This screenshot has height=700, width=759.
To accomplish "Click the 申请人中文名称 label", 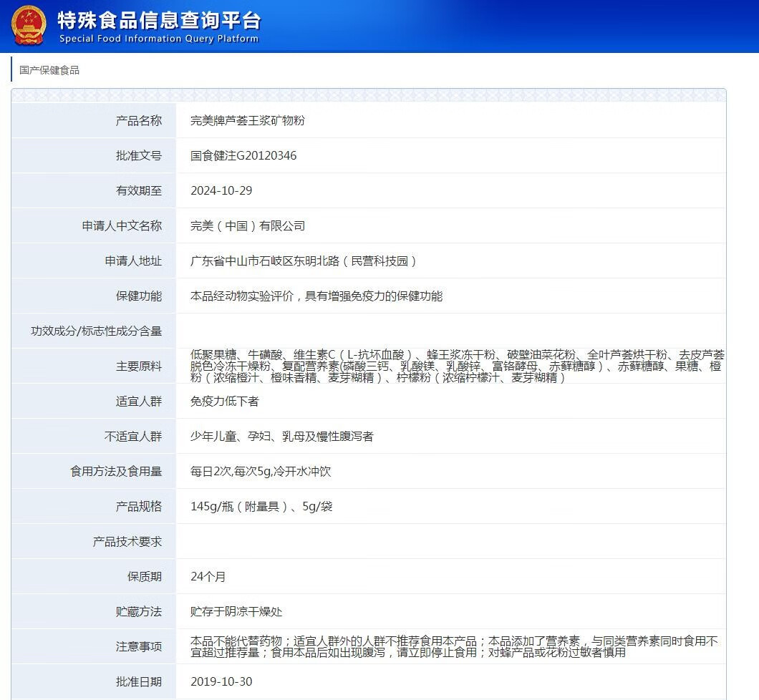I will pos(122,225).
